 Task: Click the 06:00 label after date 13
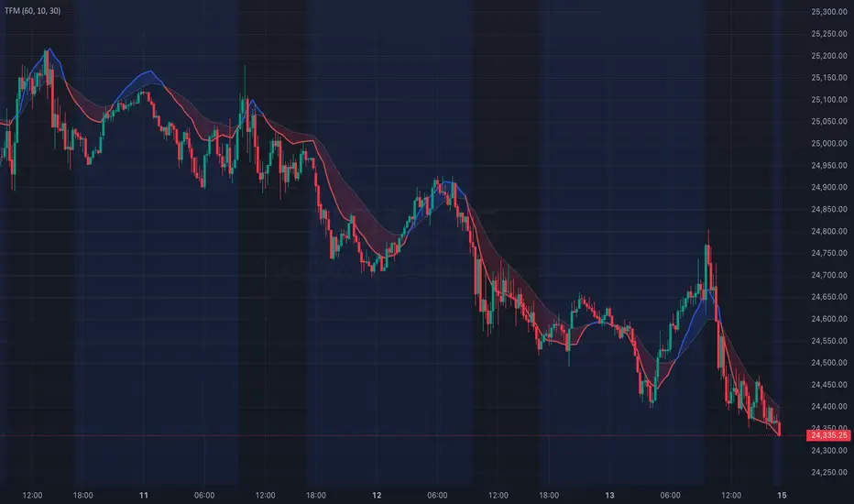point(670,495)
